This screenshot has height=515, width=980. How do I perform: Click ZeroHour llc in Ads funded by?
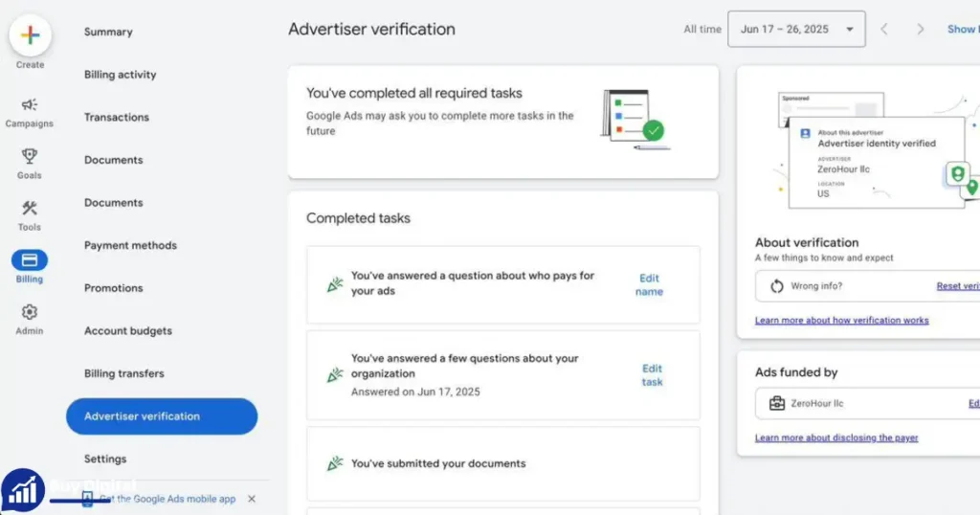click(817, 404)
